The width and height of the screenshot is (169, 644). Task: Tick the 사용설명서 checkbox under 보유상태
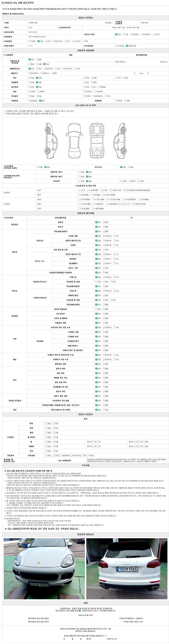60,456
